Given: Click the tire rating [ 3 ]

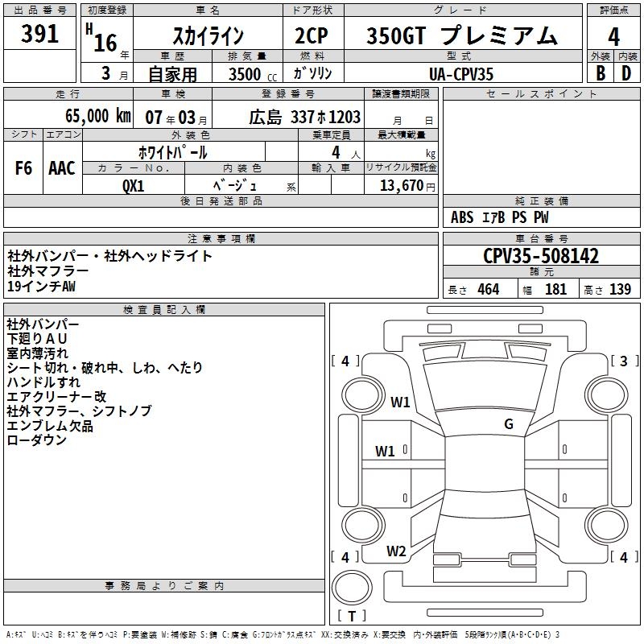Looking at the screenshot, I should point(624,361).
